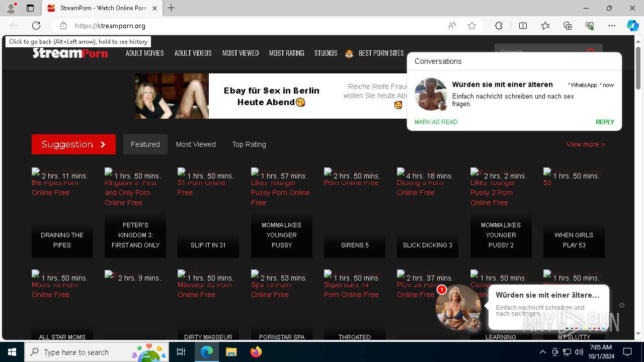Open the Copilot sidebar icon

[x=632, y=26]
